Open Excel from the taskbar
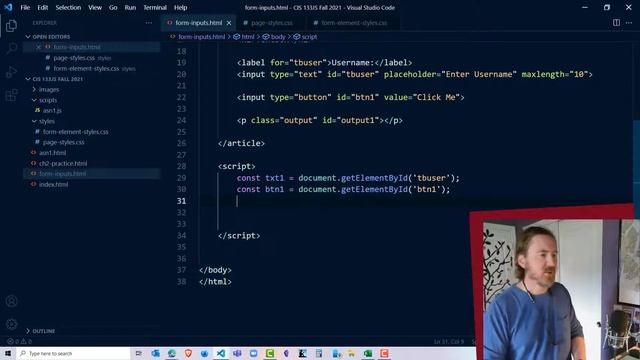This screenshot has height=360, width=640. [x=368, y=353]
